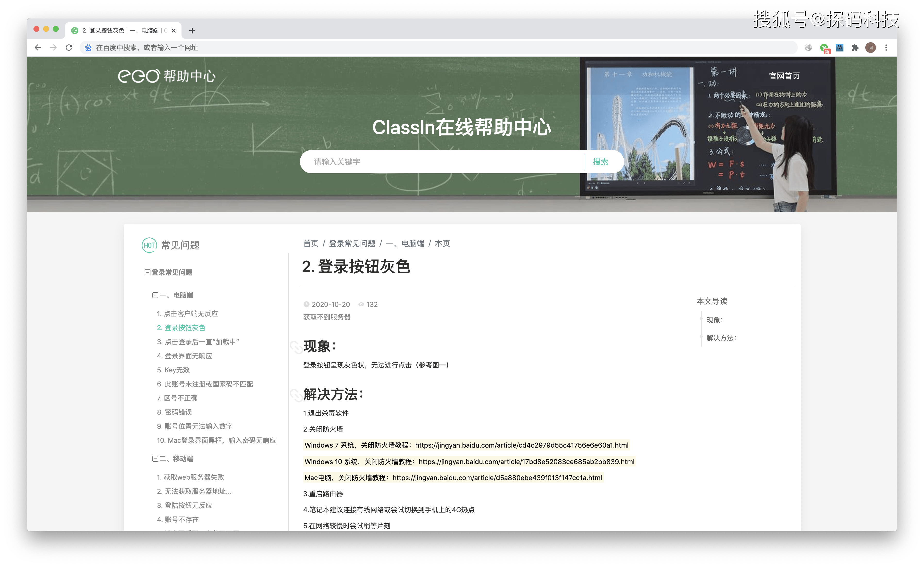Viewport: 924px width, 567px height.
Task: Close the 登录按钮灰色 browser tab
Action: (174, 30)
